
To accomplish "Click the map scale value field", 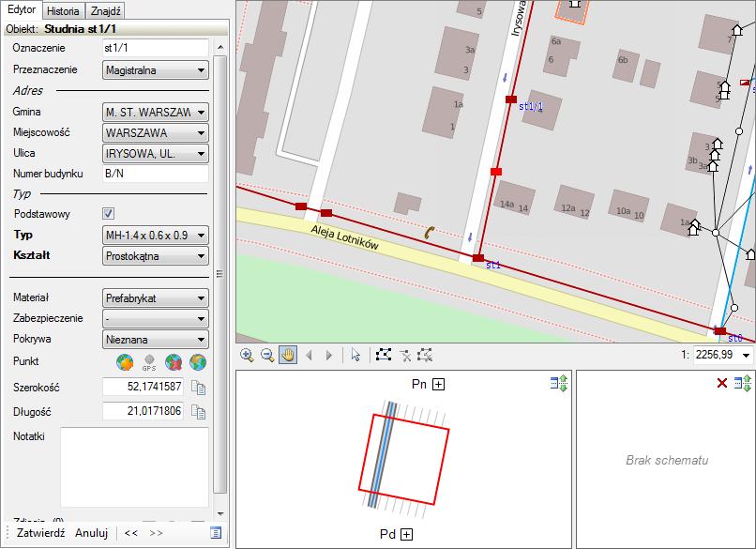I will point(717,356).
